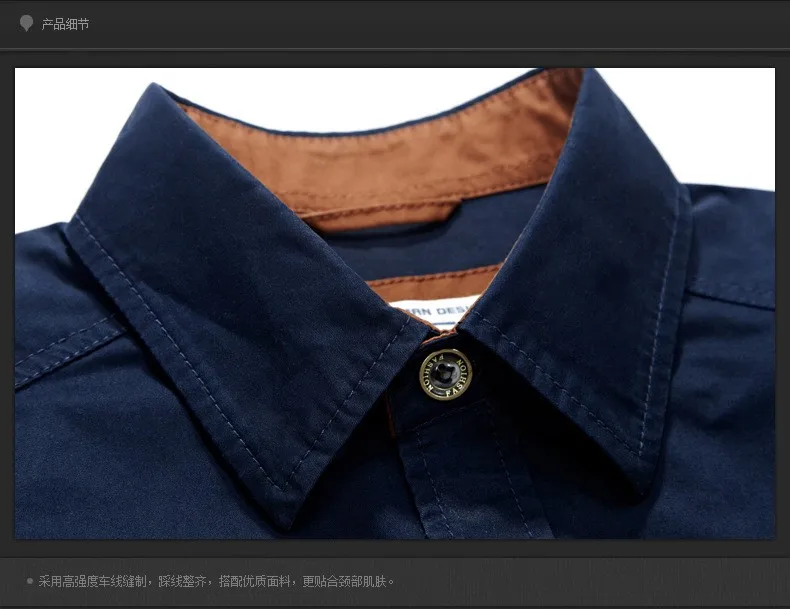Click the shirt collar product photo

point(395,303)
